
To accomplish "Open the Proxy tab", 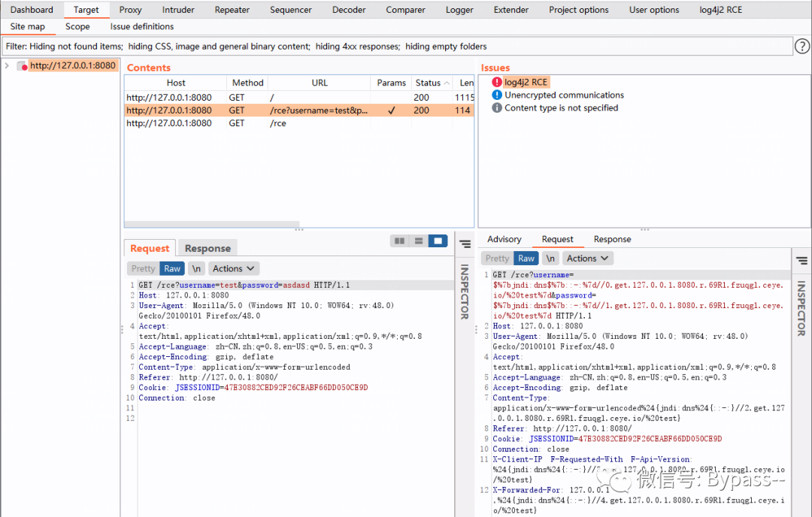I will pos(130,10).
